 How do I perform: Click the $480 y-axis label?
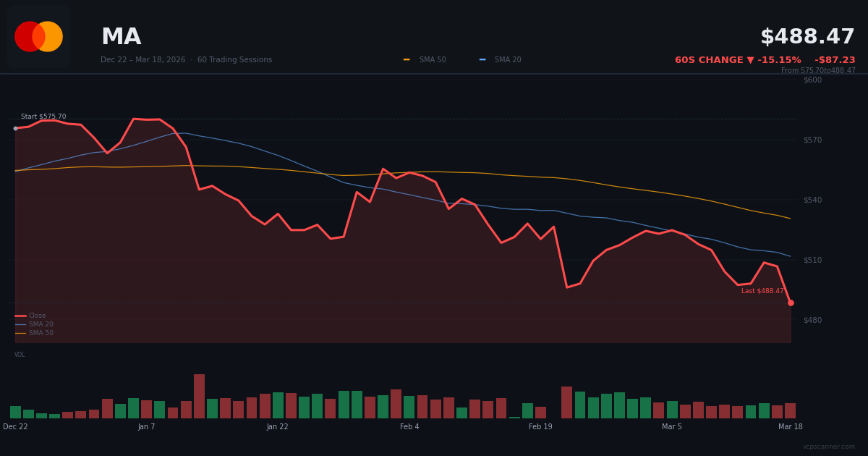(x=812, y=320)
